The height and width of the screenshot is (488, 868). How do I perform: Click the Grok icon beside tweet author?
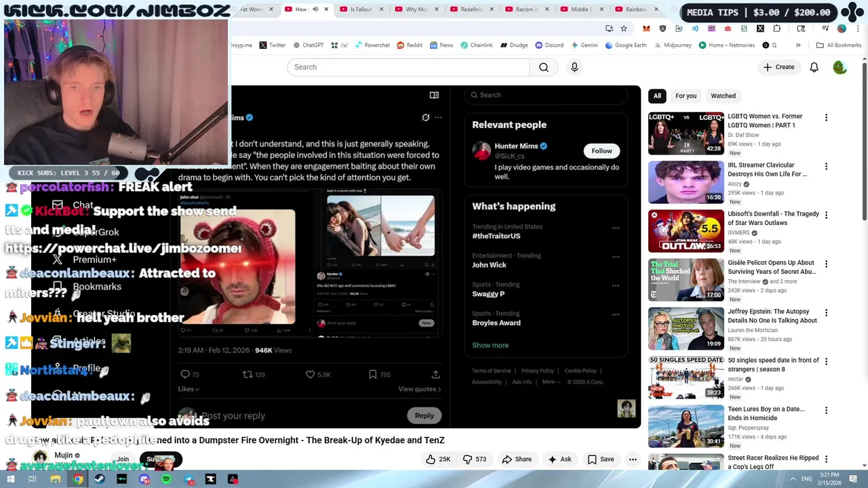click(x=425, y=117)
